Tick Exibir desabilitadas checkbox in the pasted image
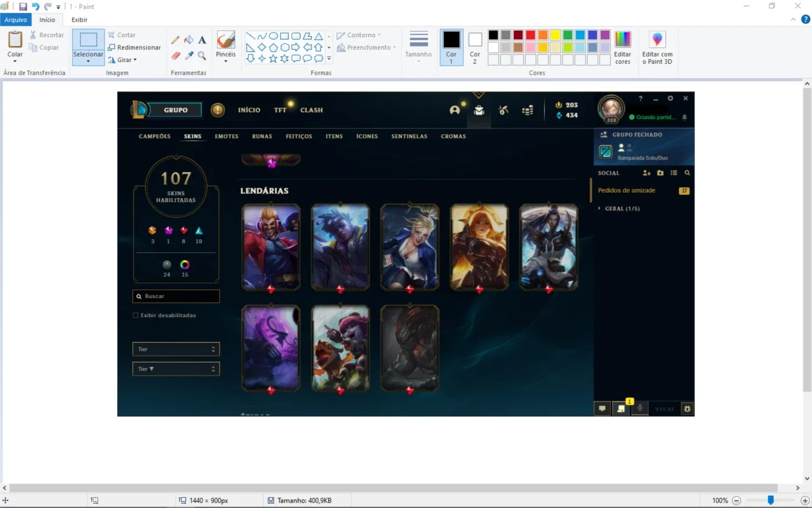 (136, 315)
